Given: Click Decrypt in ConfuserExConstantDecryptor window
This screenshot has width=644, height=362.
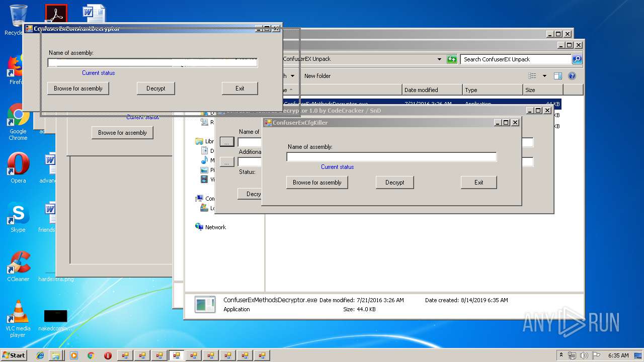Looking at the screenshot, I should 156,88.
